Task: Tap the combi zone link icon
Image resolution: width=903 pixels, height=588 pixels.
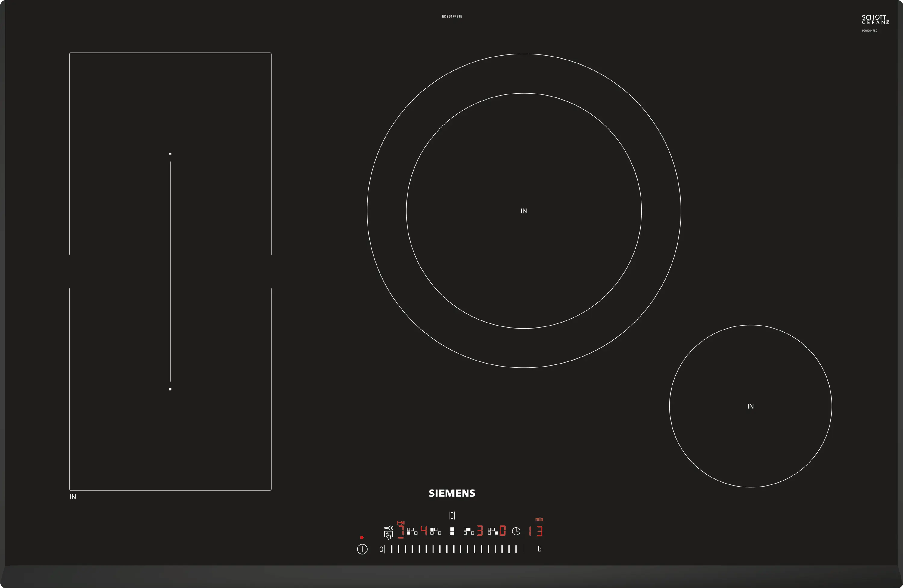Action: pos(452,531)
